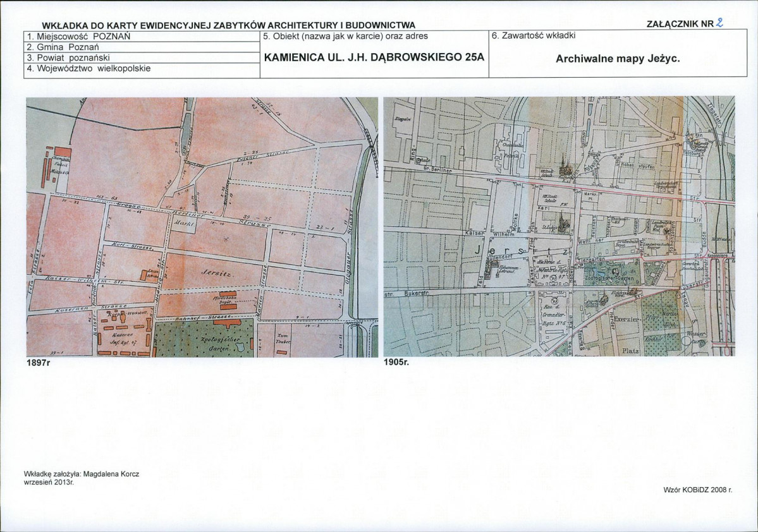Select the '2. Gmina Poznań' field
The image size is (758, 532).
pos(142,47)
